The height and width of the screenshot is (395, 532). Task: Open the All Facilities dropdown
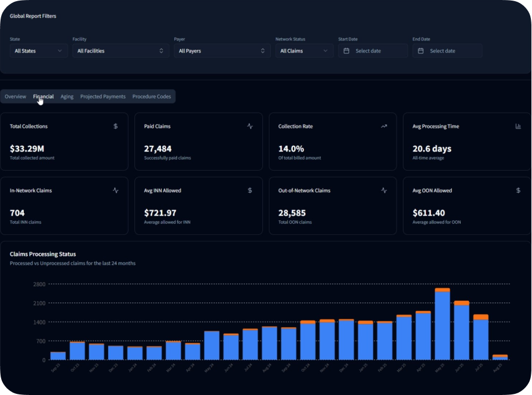pos(119,50)
